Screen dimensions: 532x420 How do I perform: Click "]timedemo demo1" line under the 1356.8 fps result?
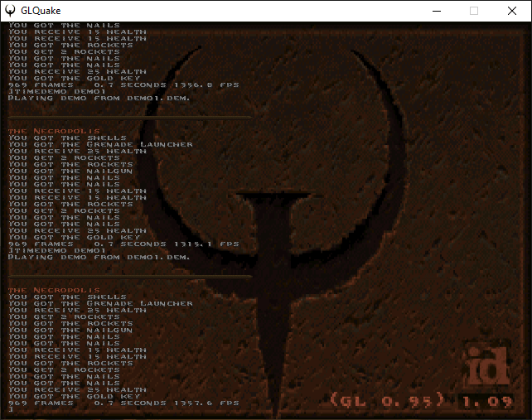coord(57,92)
